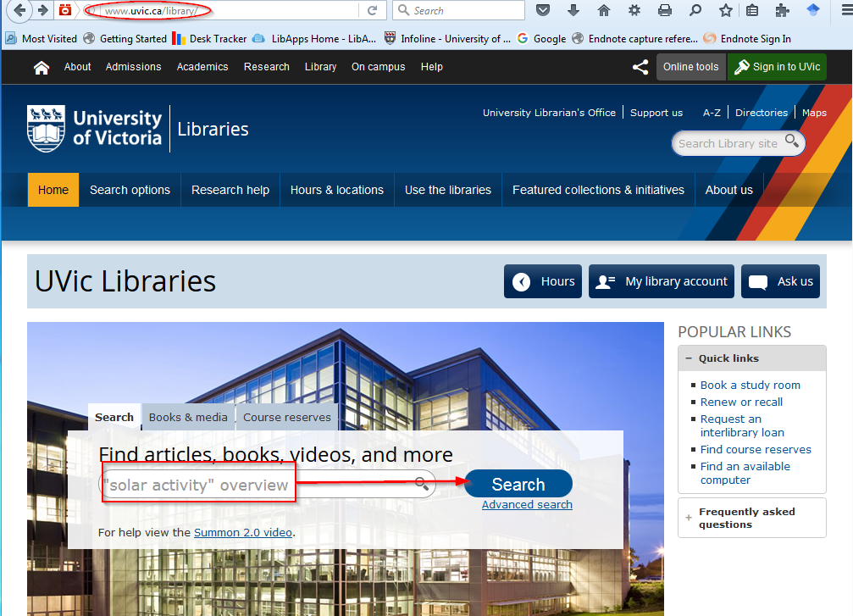The height and width of the screenshot is (616, 853).
Task: Open the A-Z link
Action: (x=712, y=113)
